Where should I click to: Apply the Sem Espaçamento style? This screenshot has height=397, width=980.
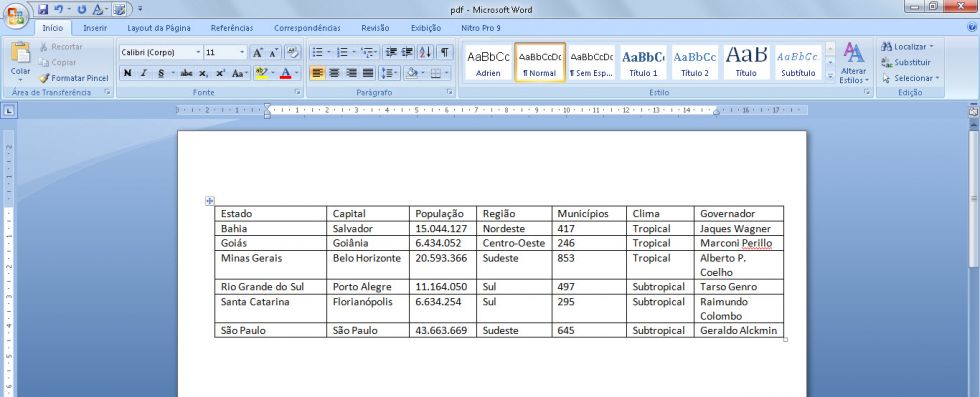click(x=591, y=63)
